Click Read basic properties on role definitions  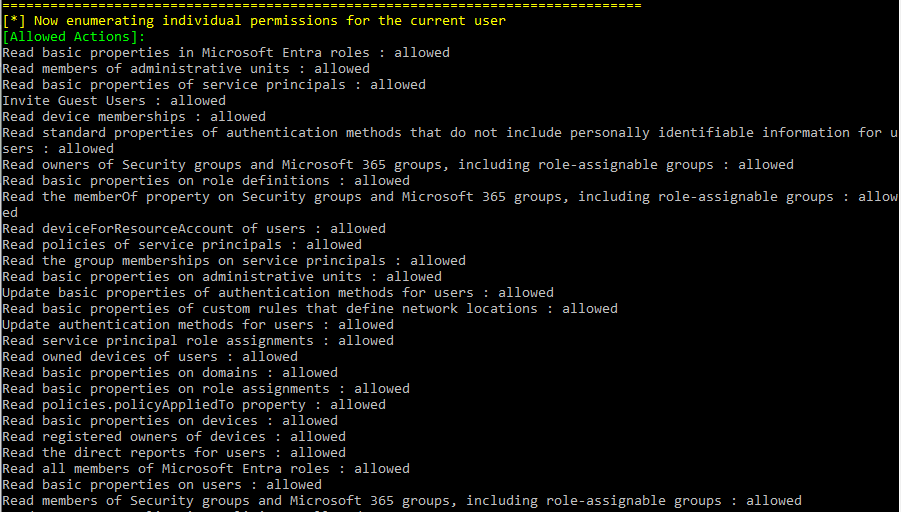[206, 181]
